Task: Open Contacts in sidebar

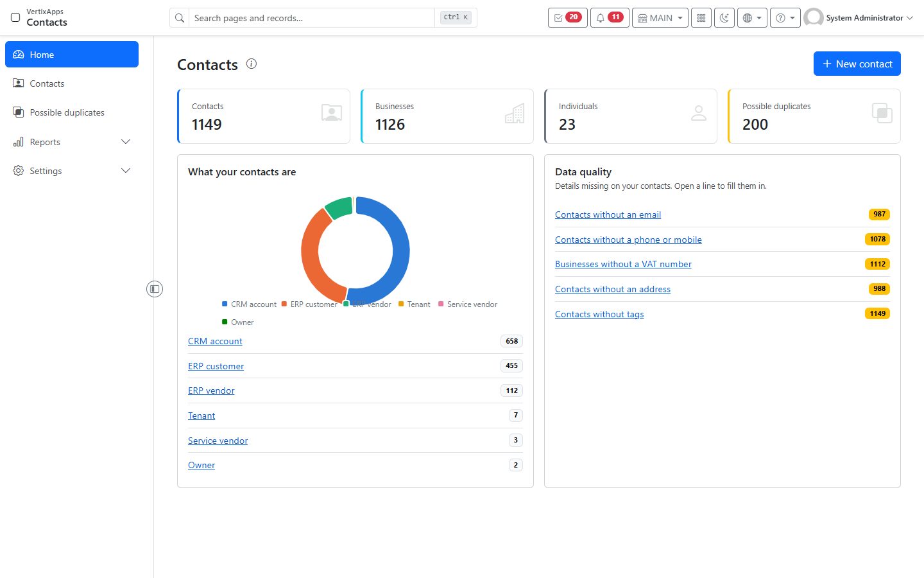Action: point(72,83)
